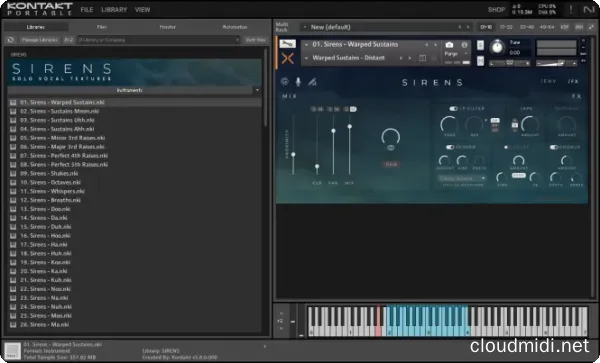Toggle the Chorus switch

(554, 147)
